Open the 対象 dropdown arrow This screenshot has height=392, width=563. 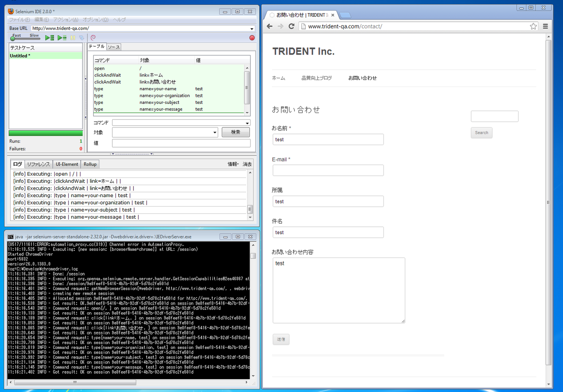[215, 132]
